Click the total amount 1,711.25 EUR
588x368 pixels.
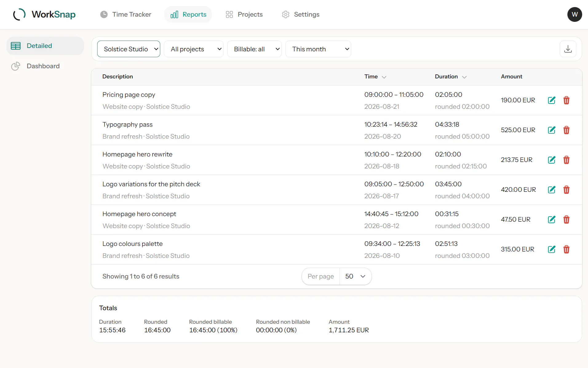click(x=349, y=330)
